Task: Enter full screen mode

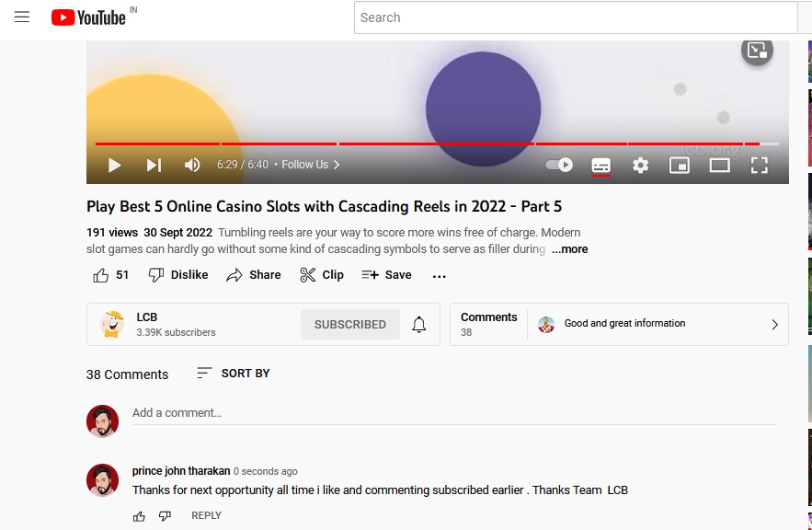Action: pos(760,166)
